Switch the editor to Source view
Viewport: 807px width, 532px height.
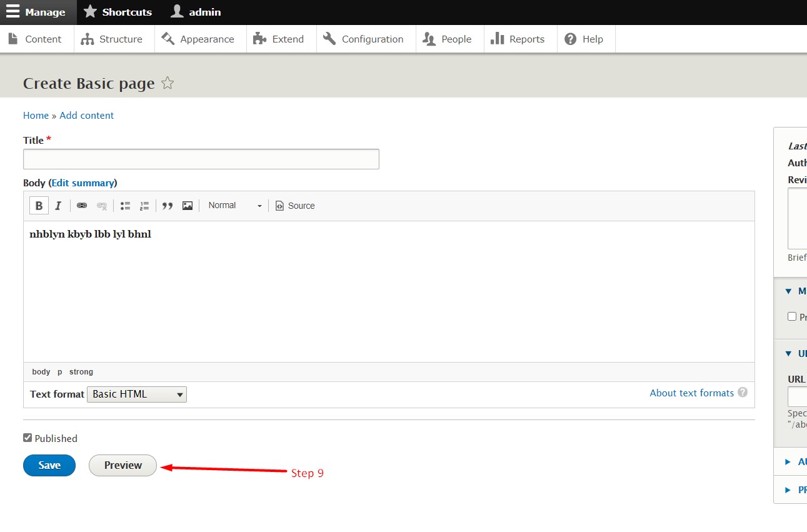pyautogui.click(x=295, y=206)
